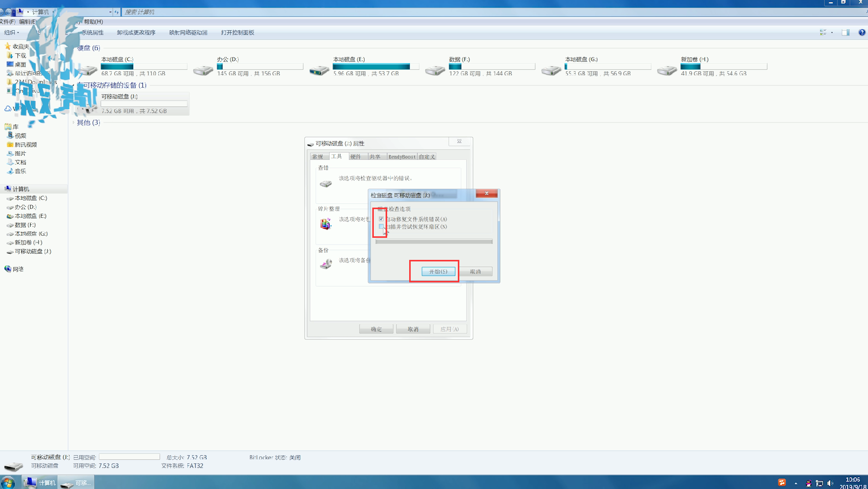Image resolution: width=868 pixels, height=489 pixels.
Task: Click the drive icon for 本地磁盘 (G:)
Action: pyautogui.click(x=551, y=70)
